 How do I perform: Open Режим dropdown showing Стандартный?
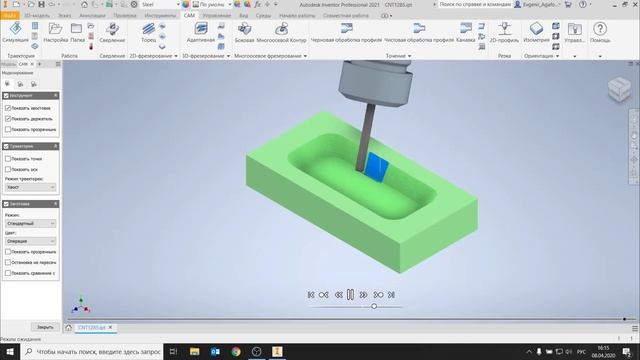click(x=31, y=224)
